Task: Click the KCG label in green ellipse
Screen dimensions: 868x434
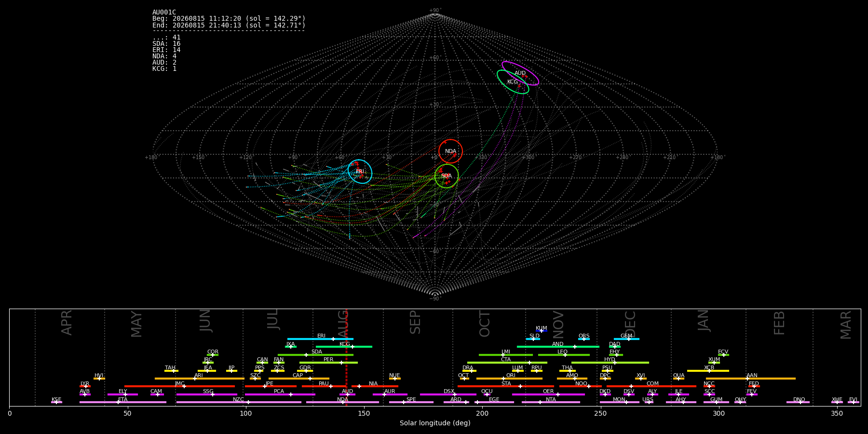Action: click(512, 82)
